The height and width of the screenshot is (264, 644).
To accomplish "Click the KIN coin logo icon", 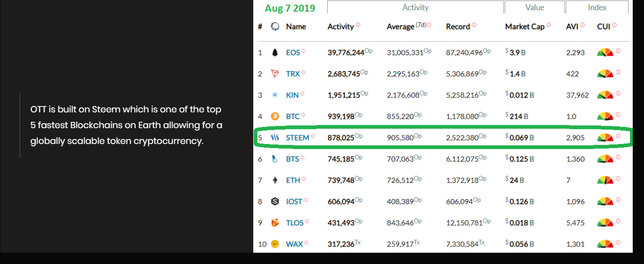I will click(275, 95).
